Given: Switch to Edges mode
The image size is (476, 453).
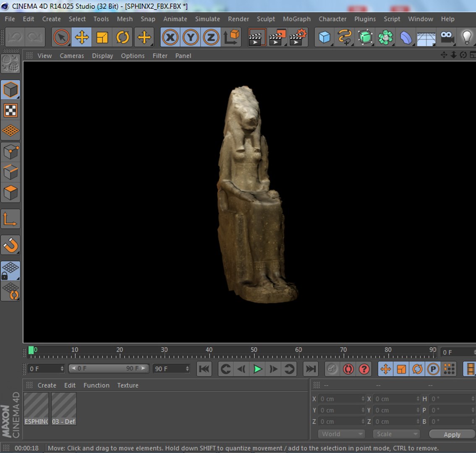Looking at the screenshot, I should [10, 172].
